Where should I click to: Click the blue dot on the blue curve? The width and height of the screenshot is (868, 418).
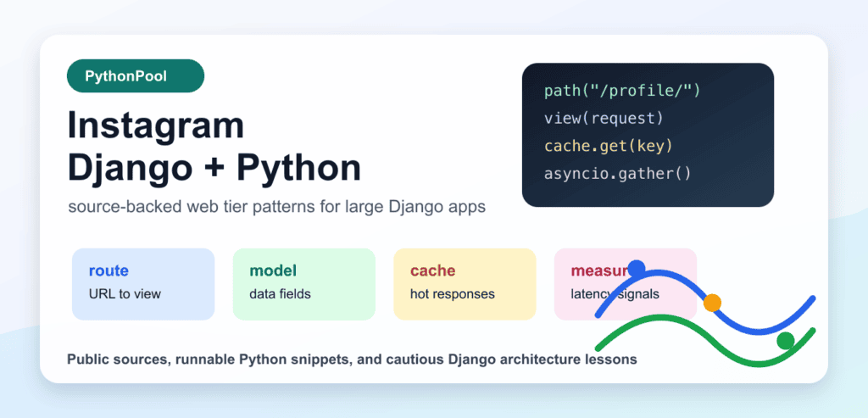pyautogui.click(x=636, y=269)
